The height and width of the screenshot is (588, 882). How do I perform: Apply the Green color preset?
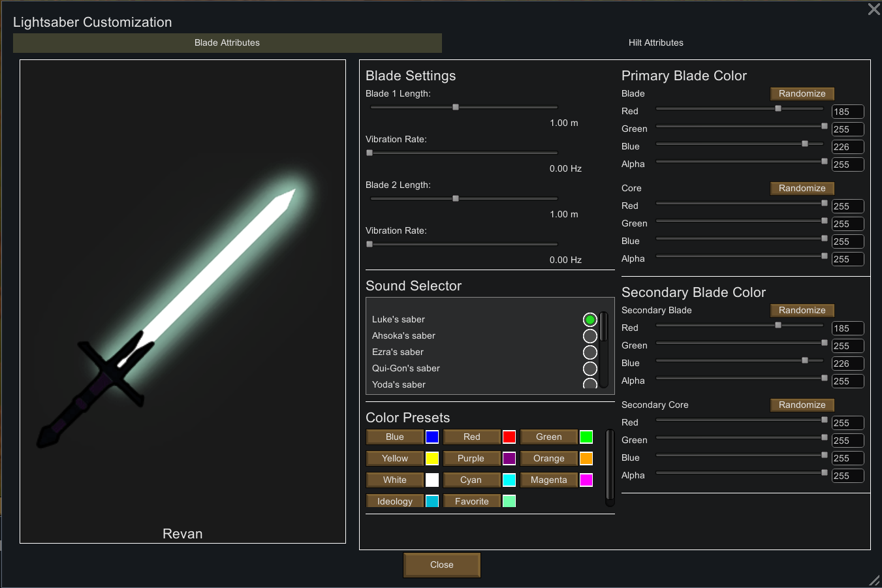pyautogui.click(x=549, y=437)
